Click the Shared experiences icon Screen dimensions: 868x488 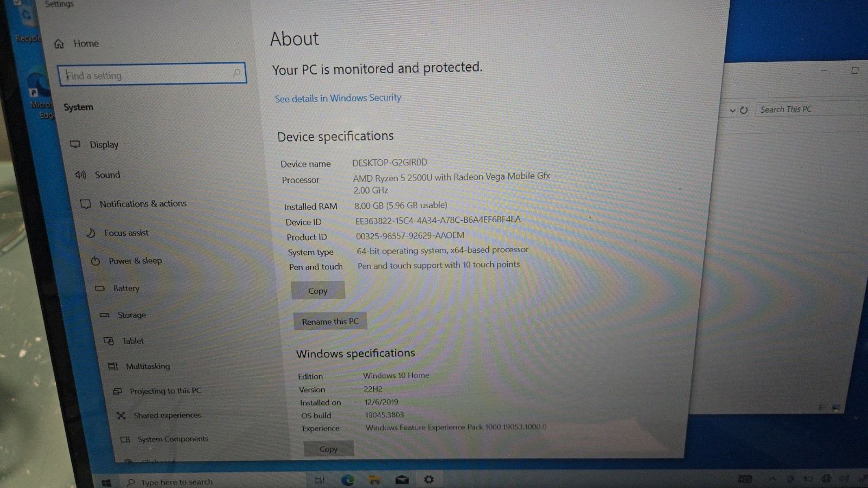pyautogui.click(x=121, y=415)
